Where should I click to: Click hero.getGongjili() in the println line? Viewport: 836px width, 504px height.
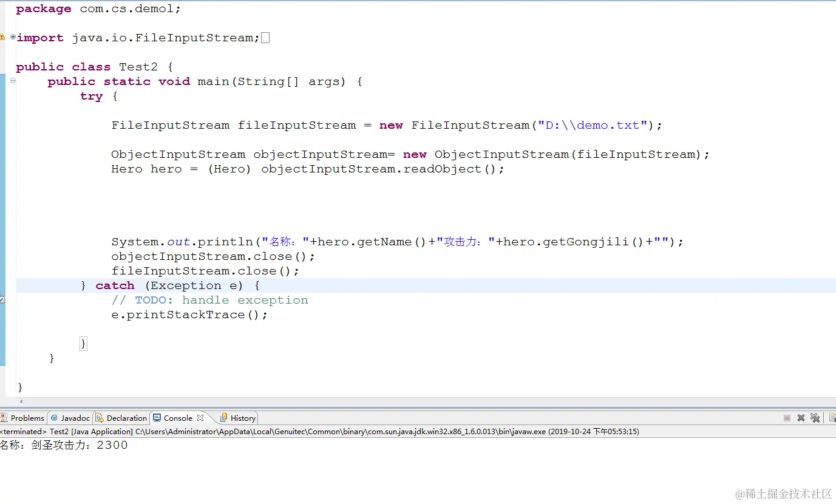(574, 242)
